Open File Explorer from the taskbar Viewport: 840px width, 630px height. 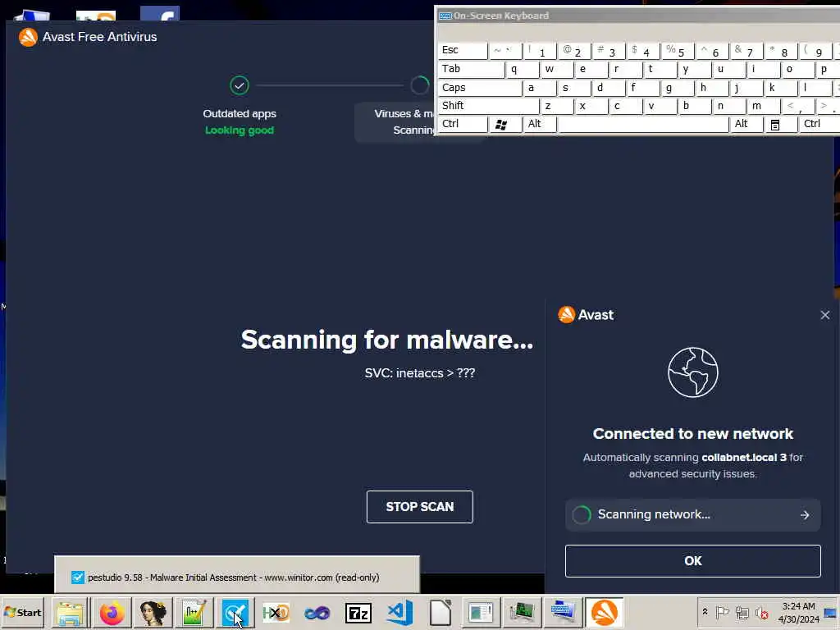click(x=70, y=612)
